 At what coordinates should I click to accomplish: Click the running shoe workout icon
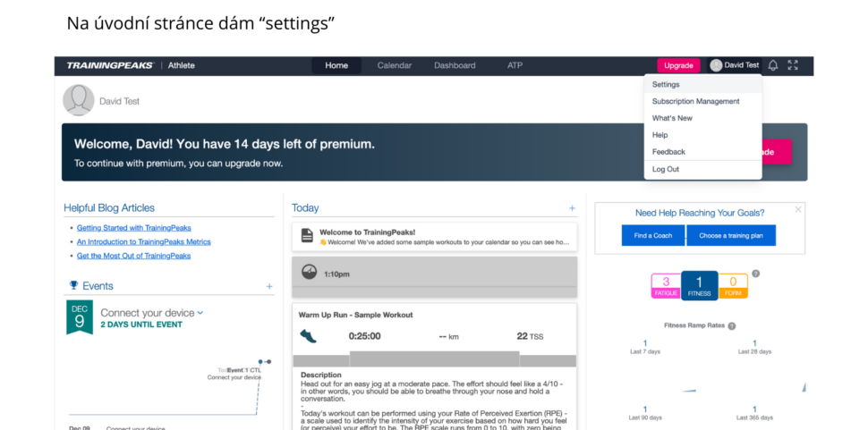tap(308, 335)
